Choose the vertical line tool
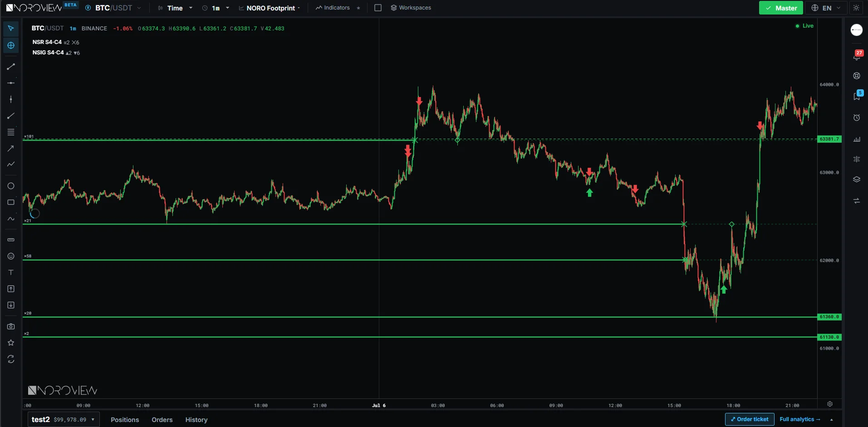Image resolution: width=868 pixels, height=427 pixels. (11, 99)
